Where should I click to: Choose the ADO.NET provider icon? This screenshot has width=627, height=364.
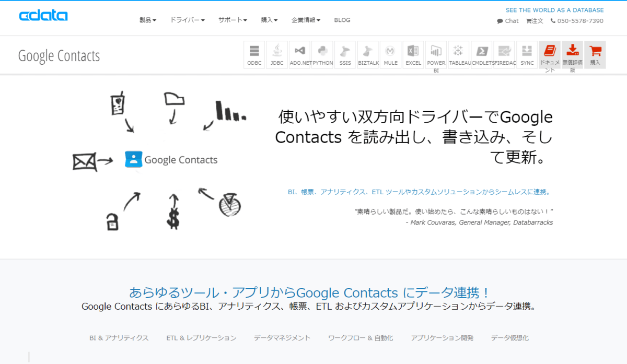click(x=300, y=55)
